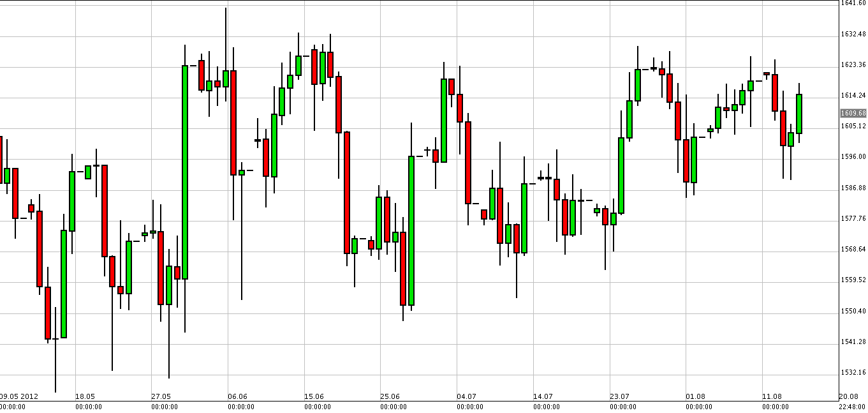Select the 27.05 date axis label

[x=161, y=396]
